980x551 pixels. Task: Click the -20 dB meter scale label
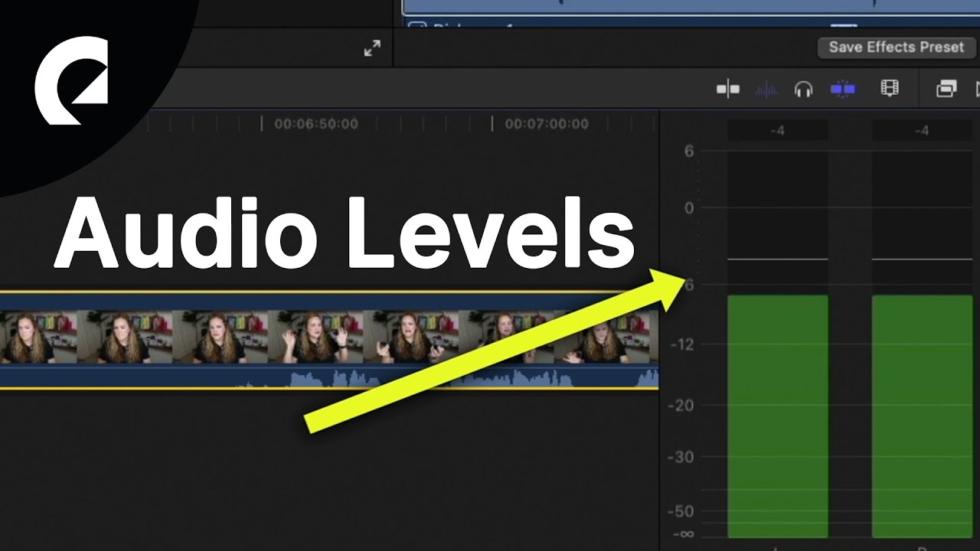click(x=681, y=406)
